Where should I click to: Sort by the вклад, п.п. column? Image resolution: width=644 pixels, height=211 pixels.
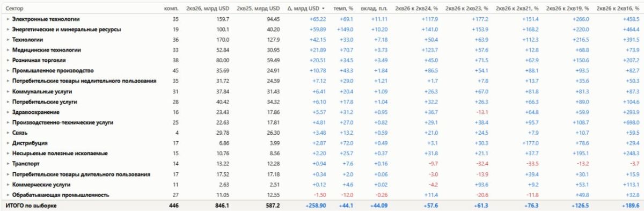click(x=374, y=9)
